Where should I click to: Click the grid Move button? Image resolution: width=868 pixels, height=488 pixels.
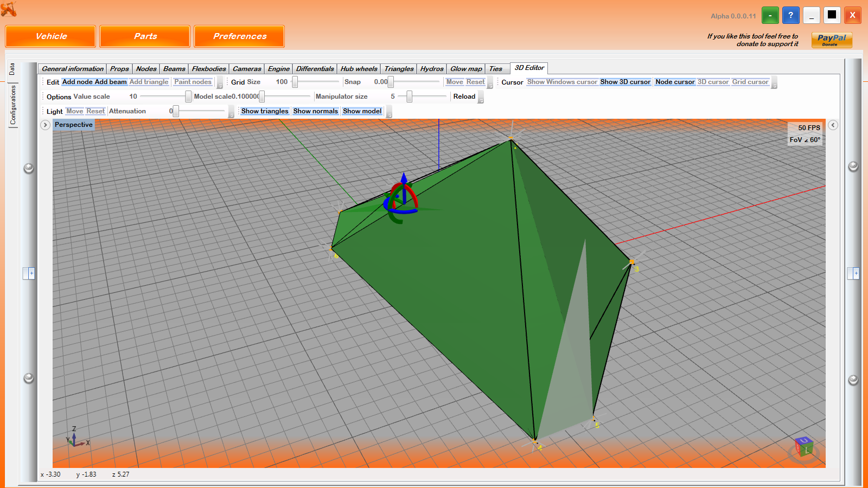click(x=455, y=82)
